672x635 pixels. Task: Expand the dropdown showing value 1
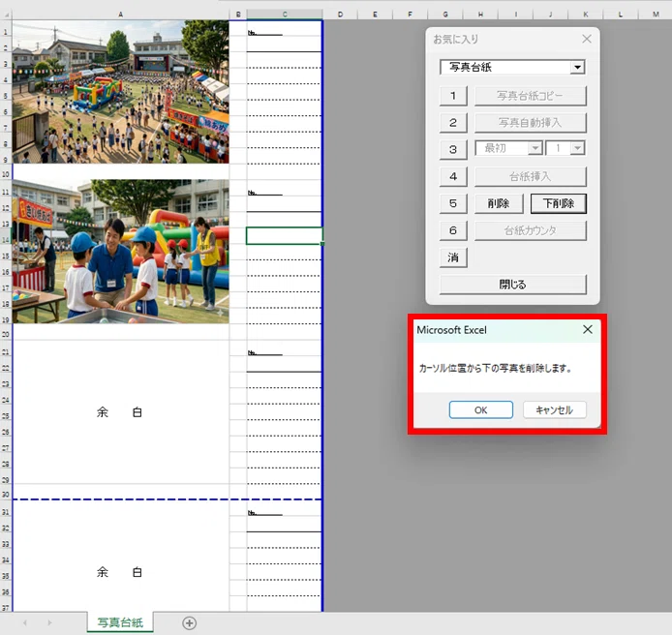point(577,148)
